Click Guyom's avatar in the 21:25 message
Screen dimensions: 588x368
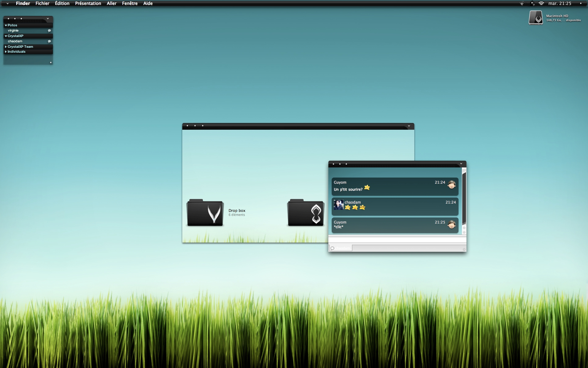[x=451, y=224]
